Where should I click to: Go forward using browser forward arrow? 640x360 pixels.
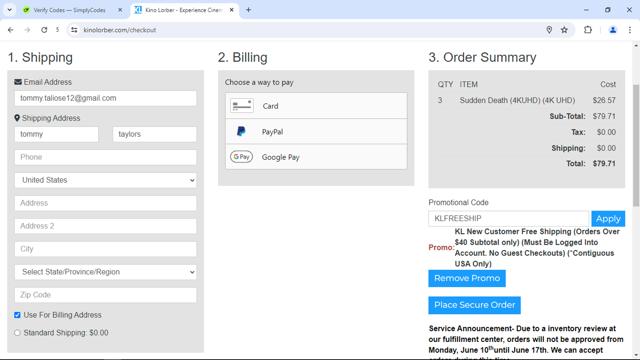point(27,30)
